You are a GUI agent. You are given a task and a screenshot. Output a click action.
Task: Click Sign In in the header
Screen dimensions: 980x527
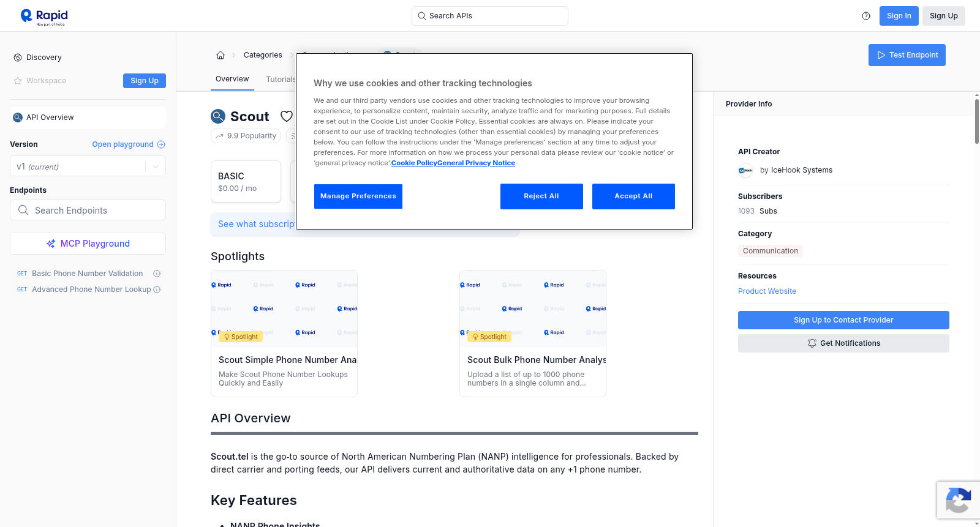[899, 16]
